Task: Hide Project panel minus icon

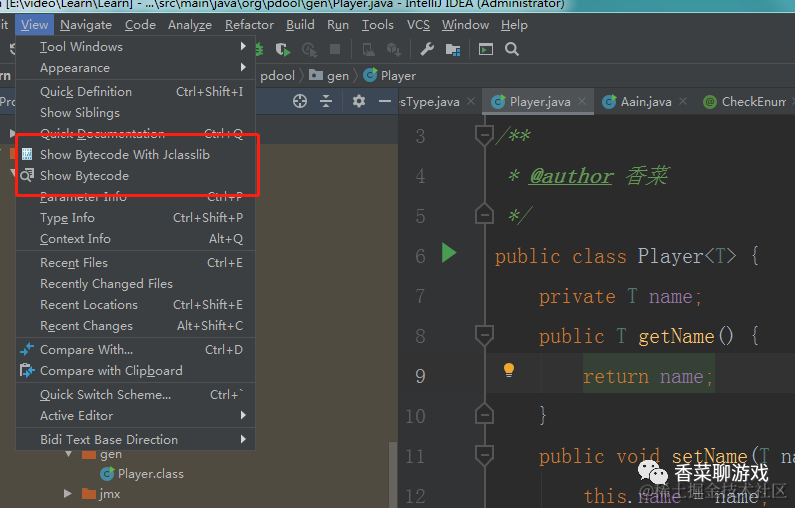Action: tap(385, 101)
